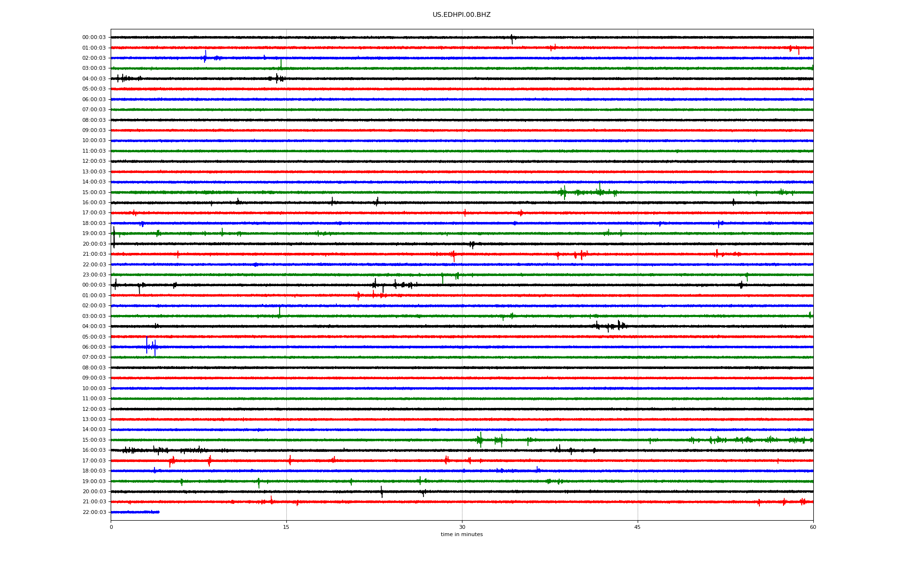Click the short blue trace segment on the last row

135,512
